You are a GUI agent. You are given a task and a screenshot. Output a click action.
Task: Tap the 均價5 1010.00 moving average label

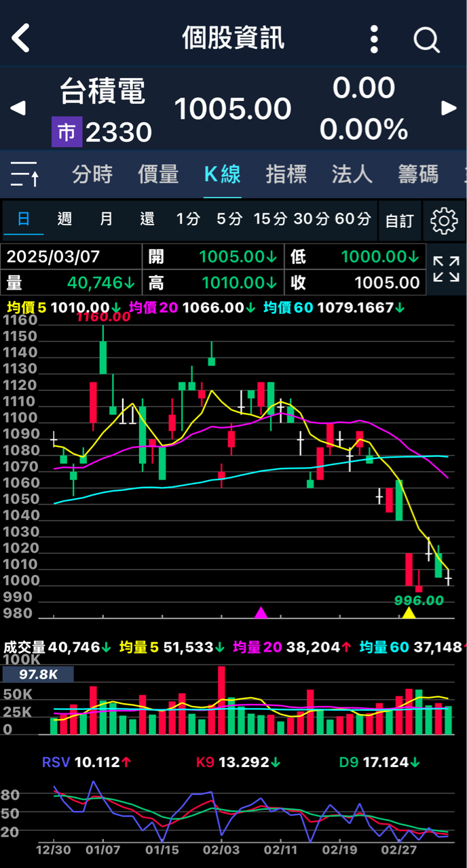coord(64,308)
